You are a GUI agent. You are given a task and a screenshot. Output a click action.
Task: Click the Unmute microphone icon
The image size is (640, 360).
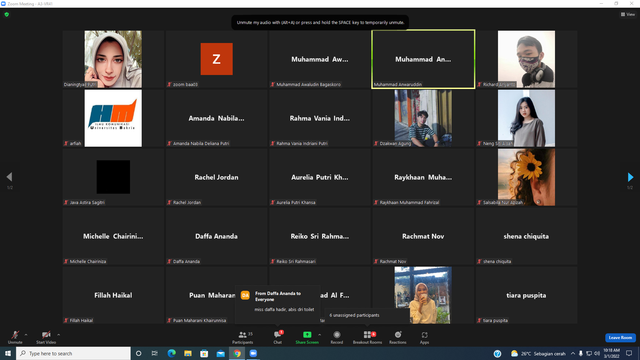coord(15,335)
